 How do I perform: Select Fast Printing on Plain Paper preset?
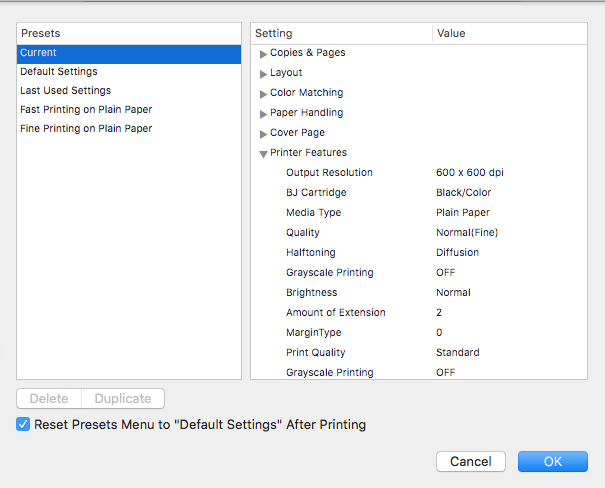[x=129, y=110]
